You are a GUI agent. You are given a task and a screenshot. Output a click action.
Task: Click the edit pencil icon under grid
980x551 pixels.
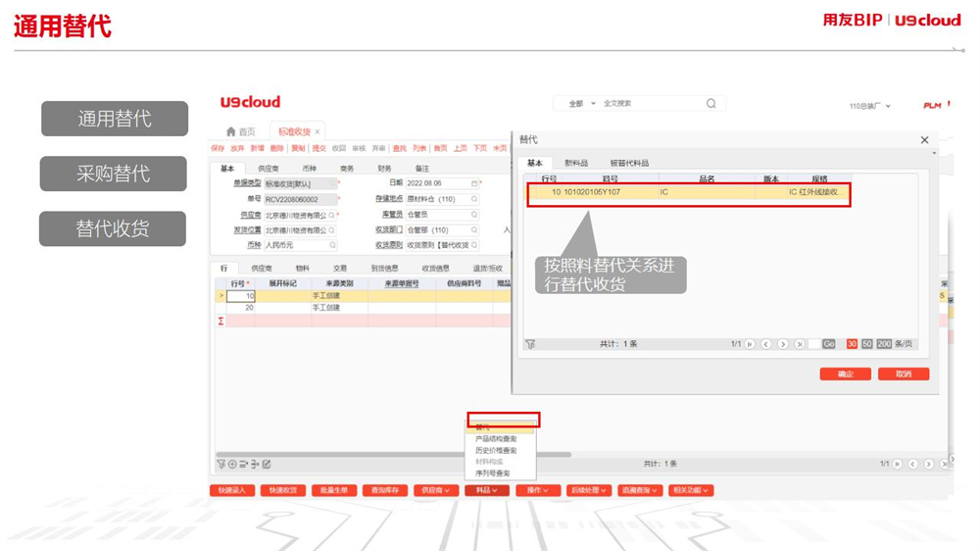click(x=267, y=464)
